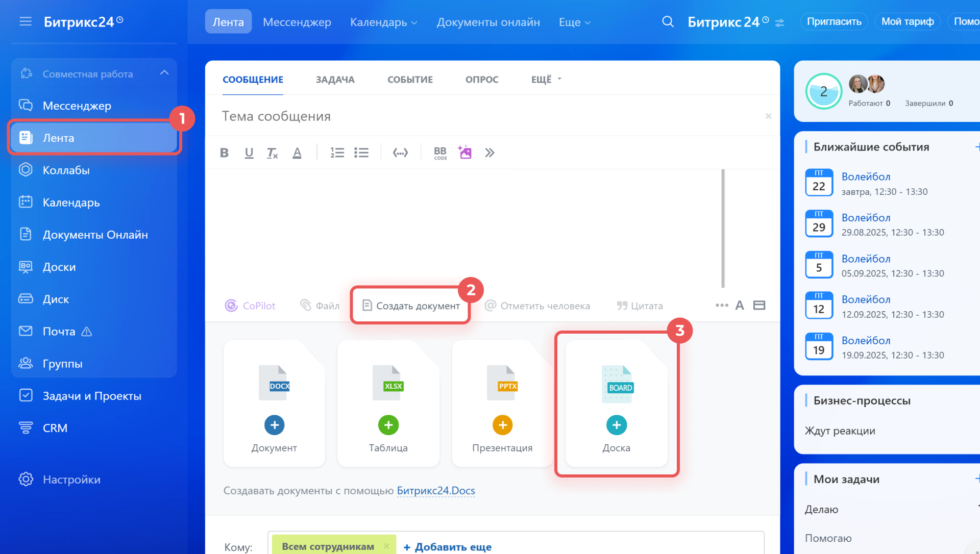Expand more toolbar options double chevron
Viewport: 980px width, 554px height.
[489, 153]
